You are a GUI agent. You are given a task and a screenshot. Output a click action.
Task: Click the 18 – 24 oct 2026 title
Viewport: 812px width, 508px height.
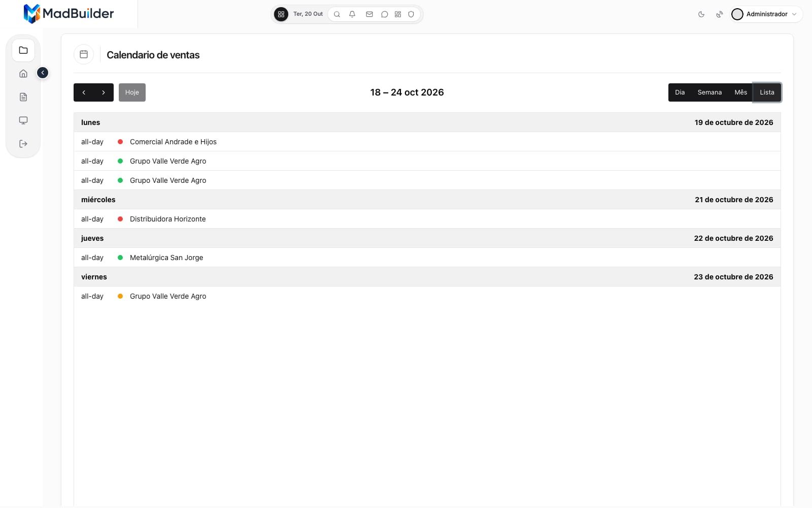coord(407,92)
